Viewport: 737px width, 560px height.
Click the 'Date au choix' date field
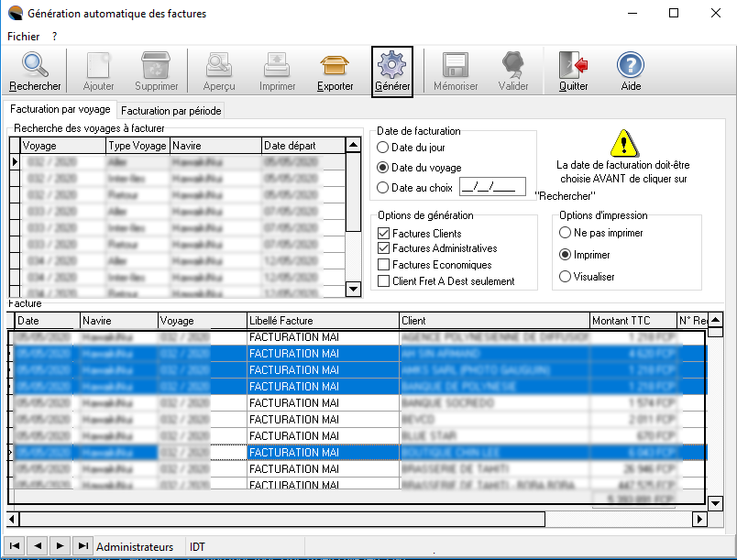(x=492, y=188)
